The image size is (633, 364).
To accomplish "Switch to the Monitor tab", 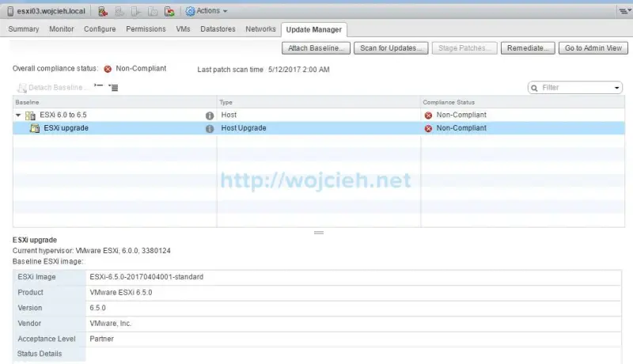I will point(62,29).
